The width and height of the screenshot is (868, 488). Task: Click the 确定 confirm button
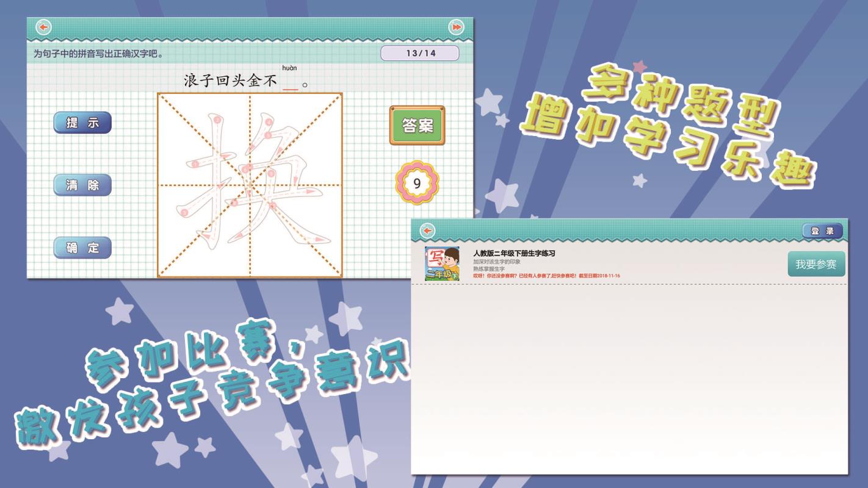[x=82, y=248]
